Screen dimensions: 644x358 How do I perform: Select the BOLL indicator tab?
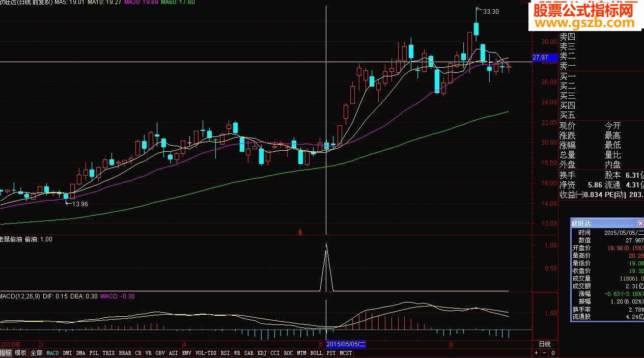tap(317, 353)
